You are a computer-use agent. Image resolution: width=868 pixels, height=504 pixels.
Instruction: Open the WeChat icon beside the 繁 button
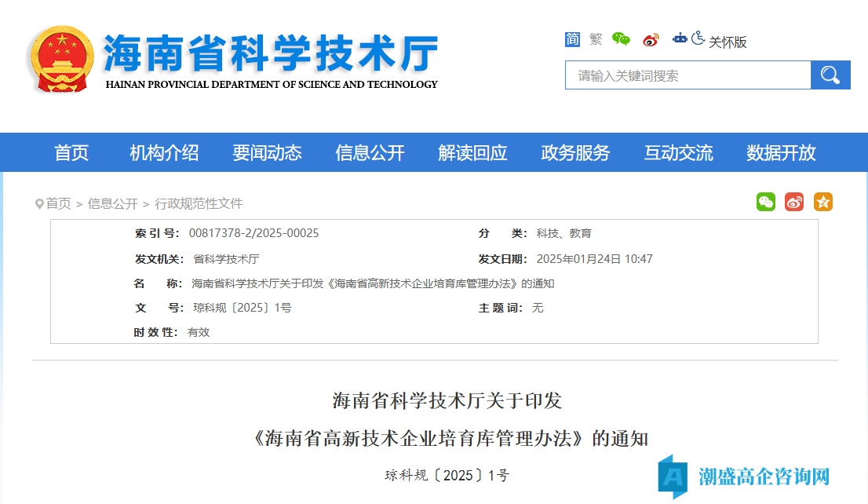pos(621,39)
